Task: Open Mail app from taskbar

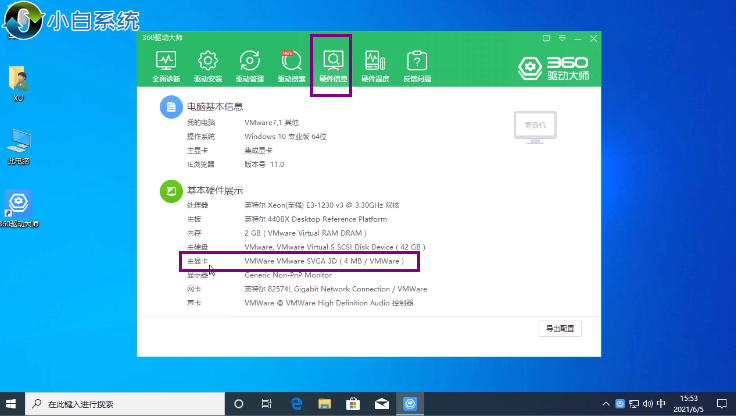Action: [x=382, y=404]
